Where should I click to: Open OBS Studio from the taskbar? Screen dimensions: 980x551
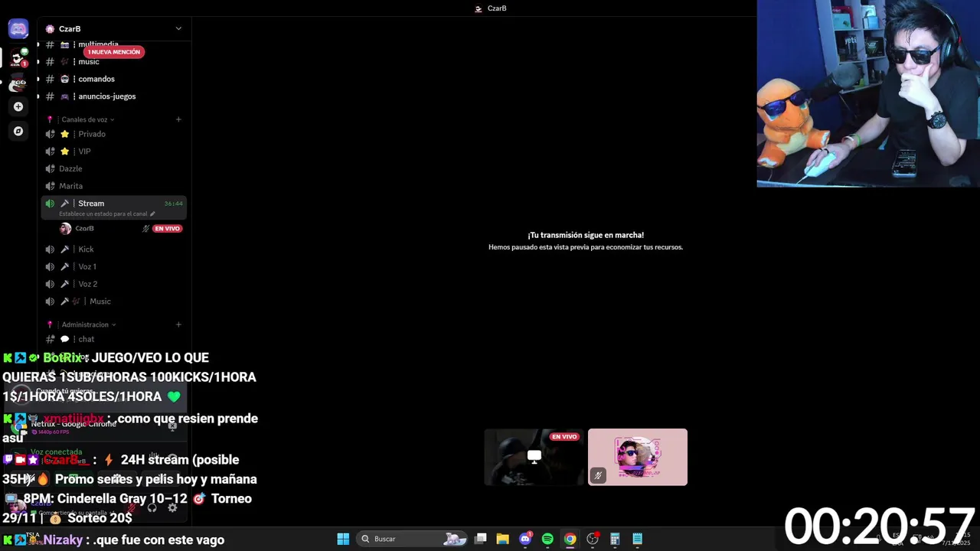[593, 539]
